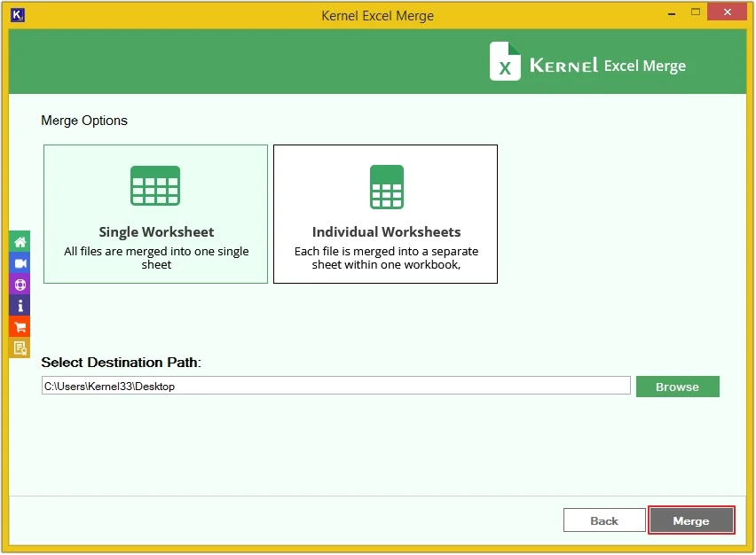Minimize the Kernel Excel Merge window

click(x=671, y=13)
